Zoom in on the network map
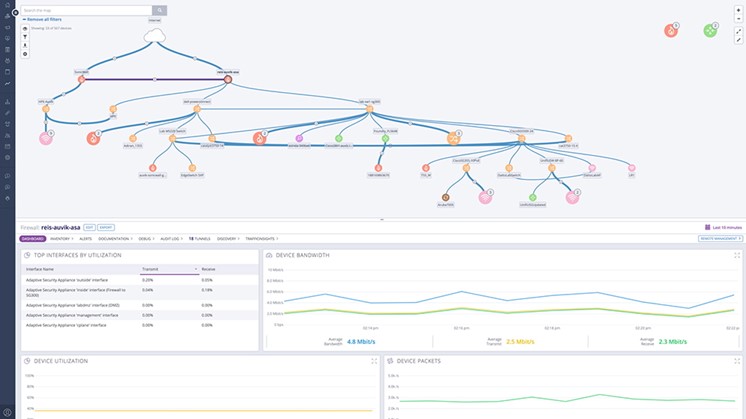This screenshot has height=419, width=746. pos(739,10)
